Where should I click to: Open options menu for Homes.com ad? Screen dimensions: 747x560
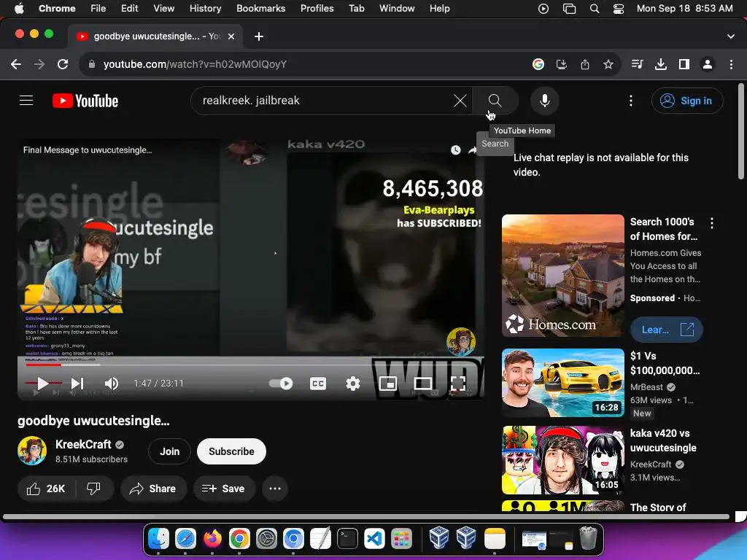tap(712, 223)
